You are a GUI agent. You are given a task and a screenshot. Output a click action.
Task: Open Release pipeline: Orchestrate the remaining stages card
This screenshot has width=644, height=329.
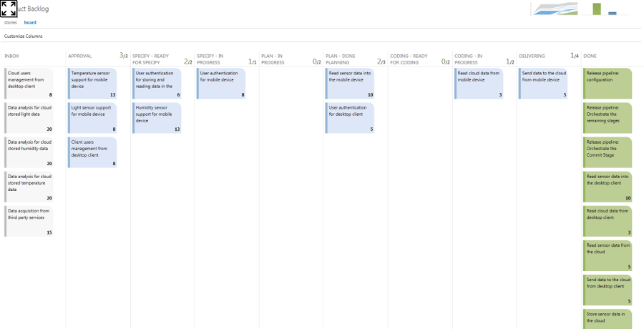608,118
